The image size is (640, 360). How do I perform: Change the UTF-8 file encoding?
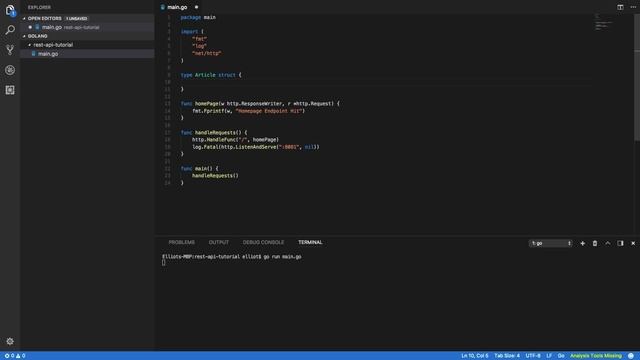pyautogui.click(x=533, y=356)
